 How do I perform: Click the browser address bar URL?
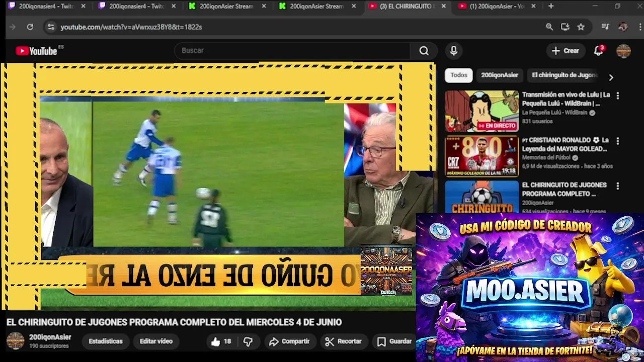[131, 27]
